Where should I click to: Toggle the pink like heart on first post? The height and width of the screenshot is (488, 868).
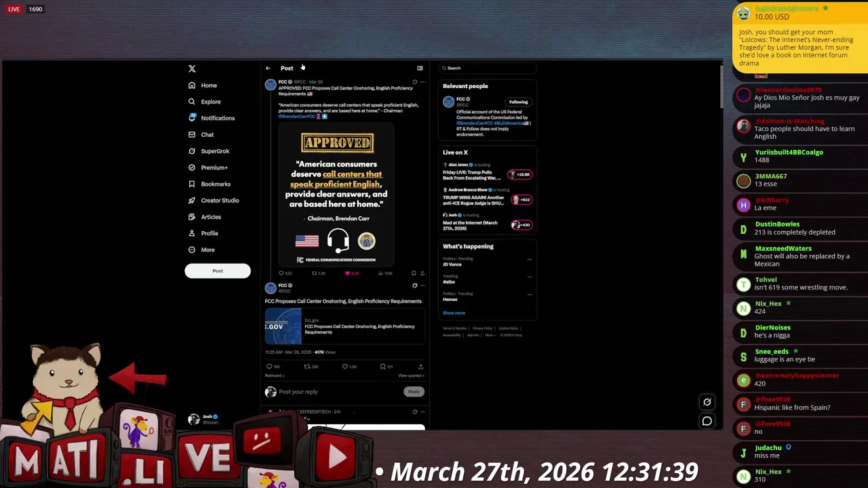[x=352, y=273]
